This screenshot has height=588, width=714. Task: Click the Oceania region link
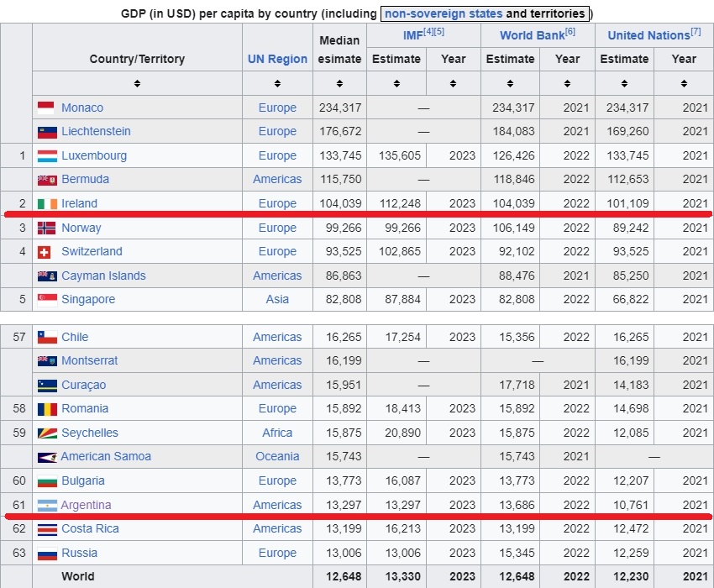tap(277, 456)
